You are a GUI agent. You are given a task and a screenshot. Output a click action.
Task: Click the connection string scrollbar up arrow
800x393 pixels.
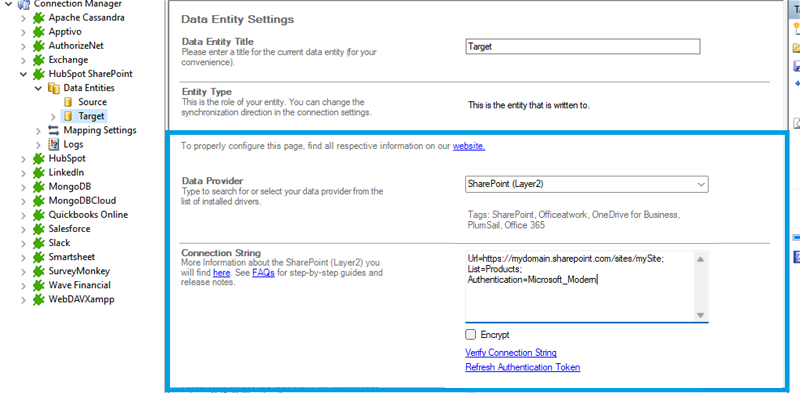point(701,259)
